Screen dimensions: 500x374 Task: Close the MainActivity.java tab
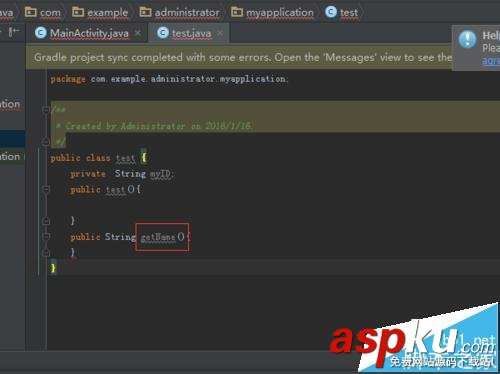click(138, 33)
